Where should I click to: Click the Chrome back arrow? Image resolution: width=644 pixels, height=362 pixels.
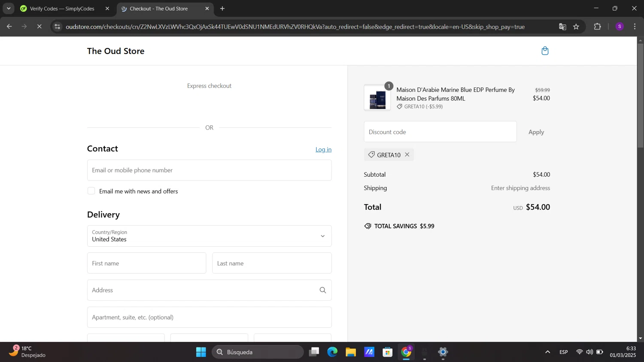(x=9, y=27)
